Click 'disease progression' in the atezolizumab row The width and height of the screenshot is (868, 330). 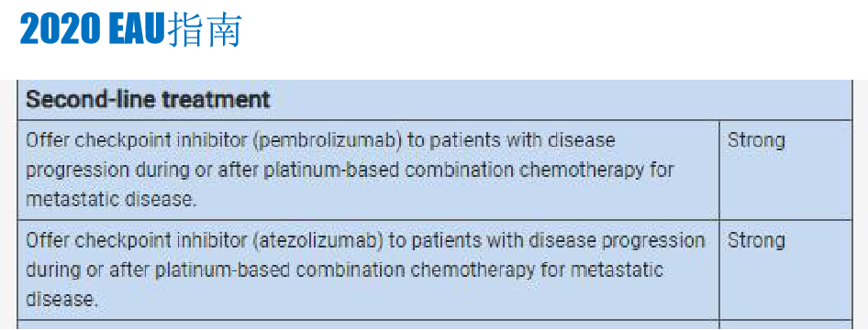pyautogui.click(x=614, y=241)
